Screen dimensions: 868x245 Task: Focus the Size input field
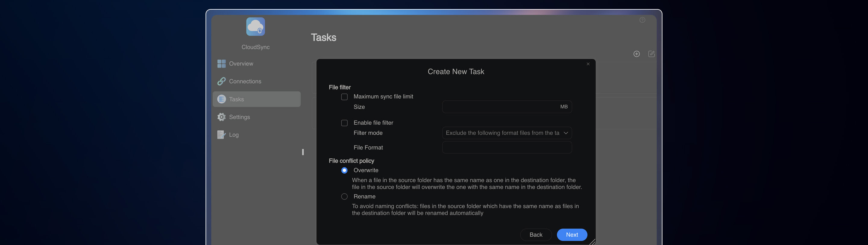coord(507,107)
